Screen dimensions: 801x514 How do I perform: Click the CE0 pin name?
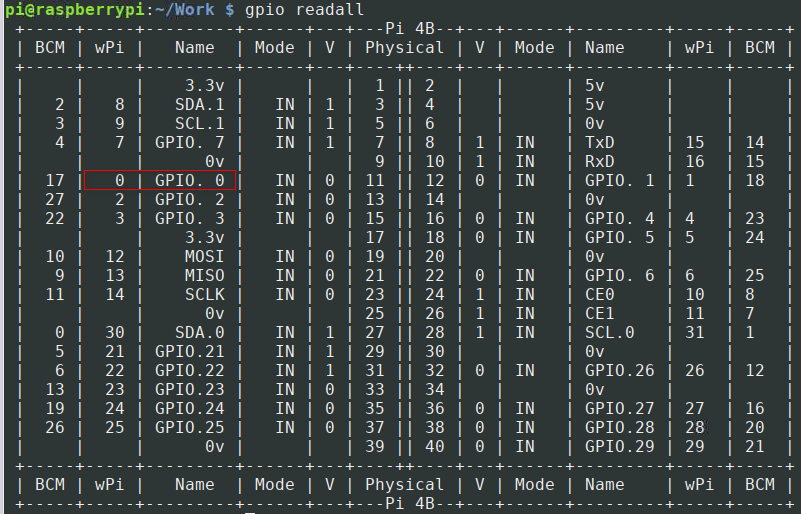coord(600,294)
